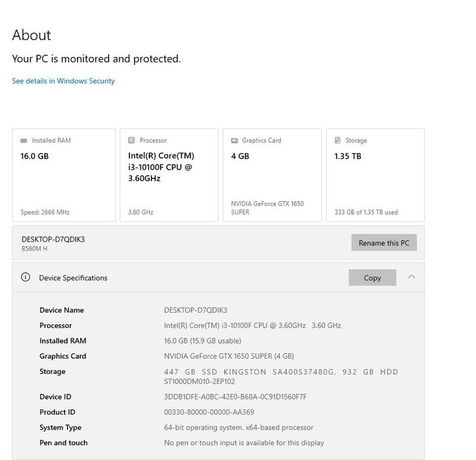Click the DESKTOP-D7QDIK3 PC name header
Screen dimensions: 476x460
pos(53,240)
